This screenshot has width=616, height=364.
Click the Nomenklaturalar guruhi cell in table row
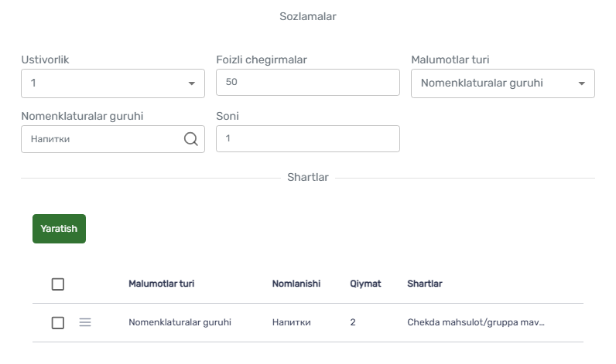(180, 322)
